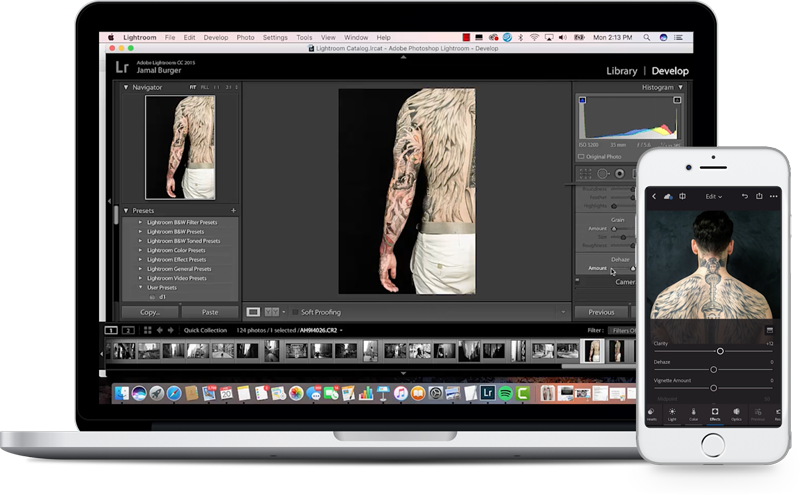This screenshot has height=495, width=800.
Task: Tap before/after compare icon on phone
Action: [682, 196]
